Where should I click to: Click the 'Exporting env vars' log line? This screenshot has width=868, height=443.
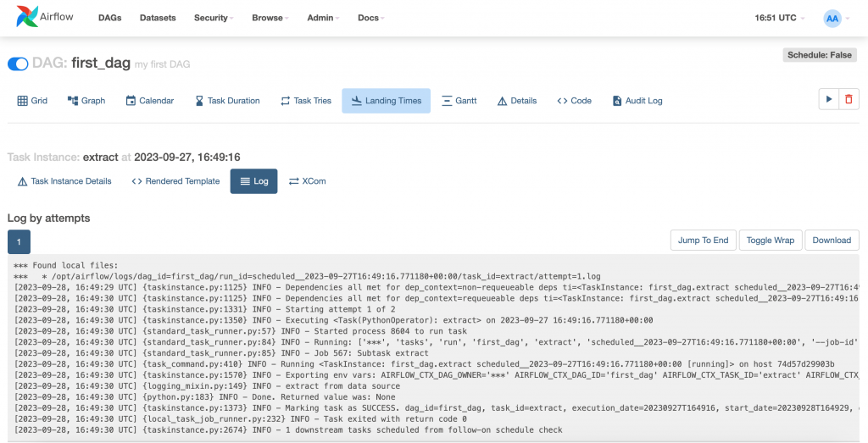click(437, 375)
